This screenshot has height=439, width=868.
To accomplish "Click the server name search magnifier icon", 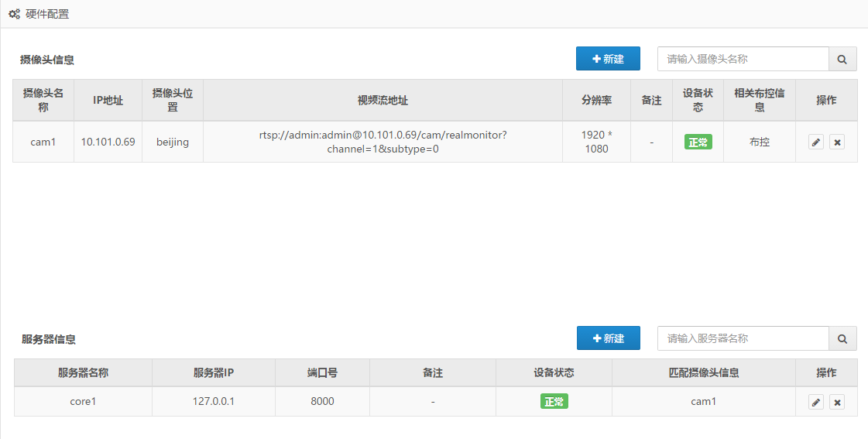I will [x=842, y=338].
